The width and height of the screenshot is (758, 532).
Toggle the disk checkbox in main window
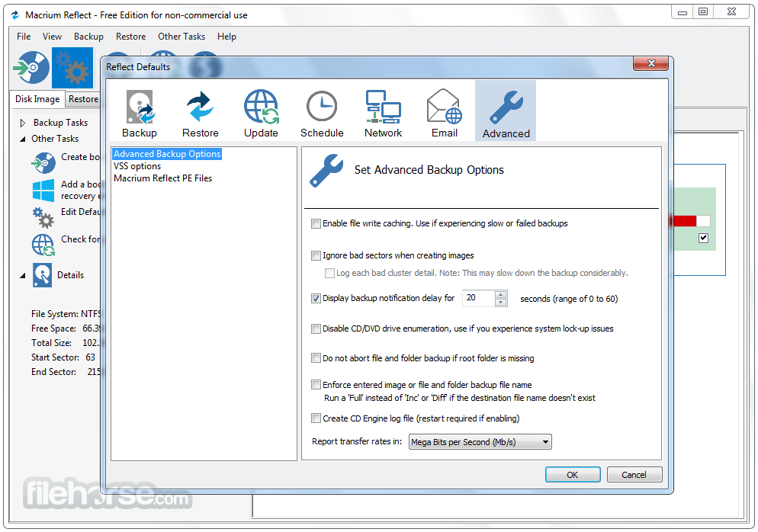[703, 238]
